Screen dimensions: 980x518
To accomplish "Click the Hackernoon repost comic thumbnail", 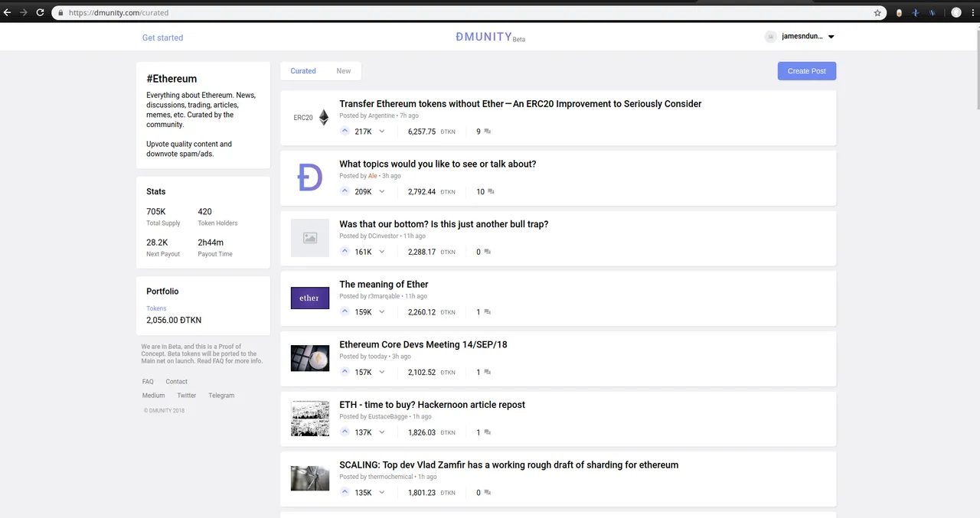I will tap(310, 419).
